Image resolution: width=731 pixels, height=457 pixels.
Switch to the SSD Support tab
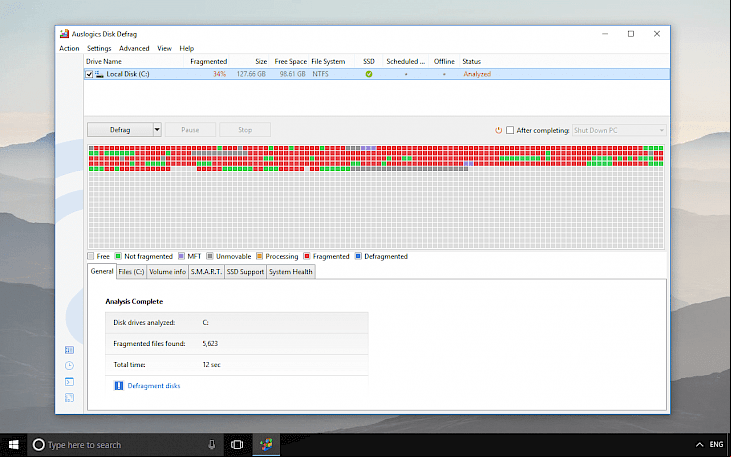click(245, 272)
